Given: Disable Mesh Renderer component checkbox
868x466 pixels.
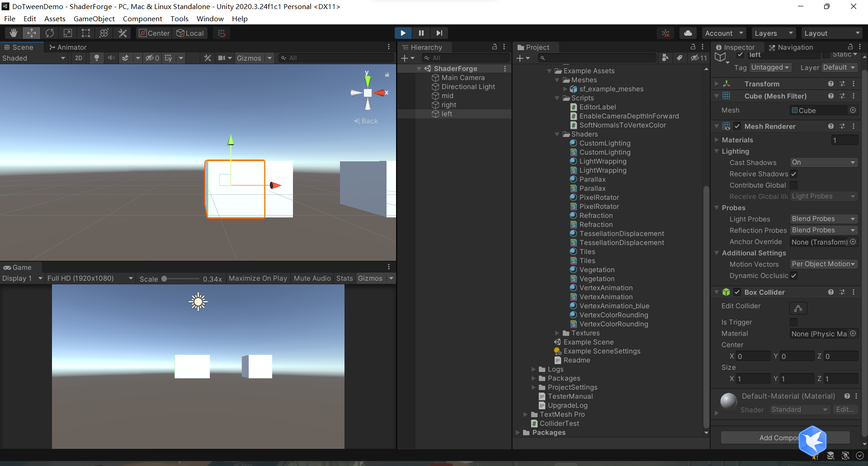Looking at the screenshot, I should click(x=737, y=126).
